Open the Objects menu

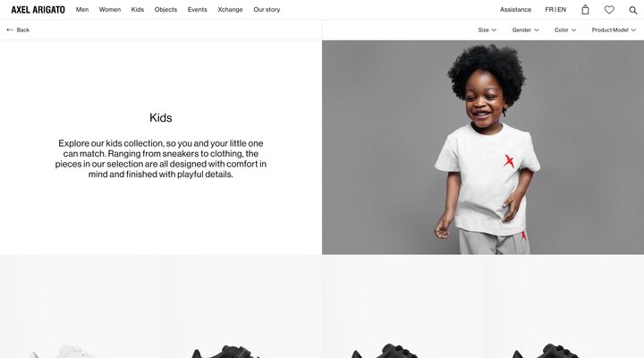(165, 10)
